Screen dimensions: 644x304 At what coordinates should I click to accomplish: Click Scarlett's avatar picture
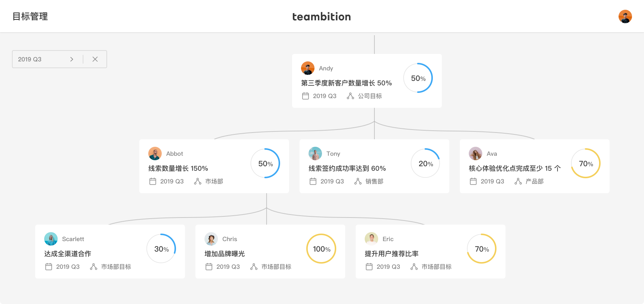[x=51, y=239]
